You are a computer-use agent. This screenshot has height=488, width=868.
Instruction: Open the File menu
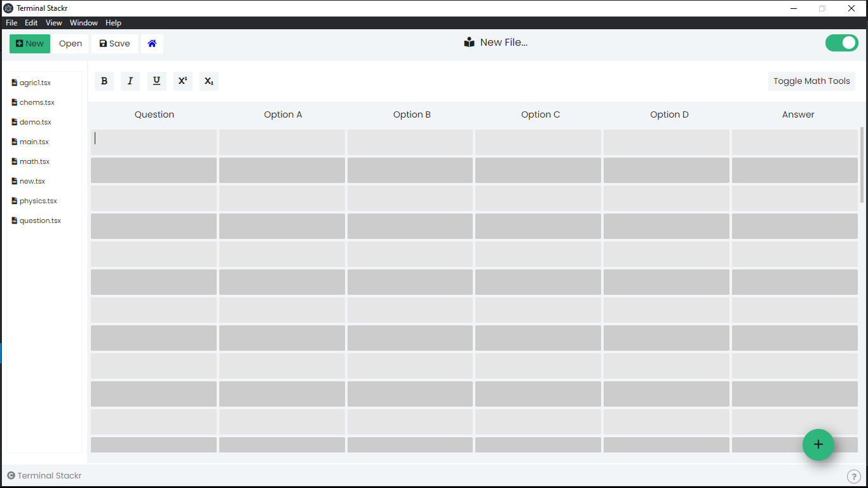tap(11, 23)
